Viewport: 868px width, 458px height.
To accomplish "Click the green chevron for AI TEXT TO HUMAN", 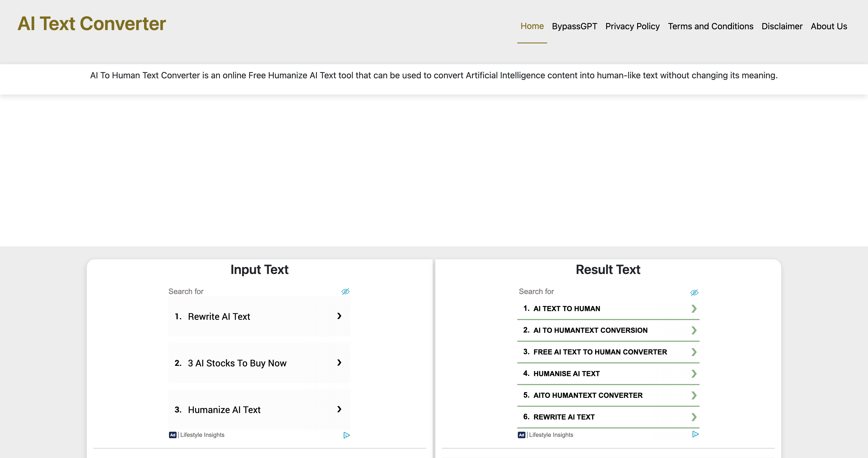I will click(x=694, y=308).
